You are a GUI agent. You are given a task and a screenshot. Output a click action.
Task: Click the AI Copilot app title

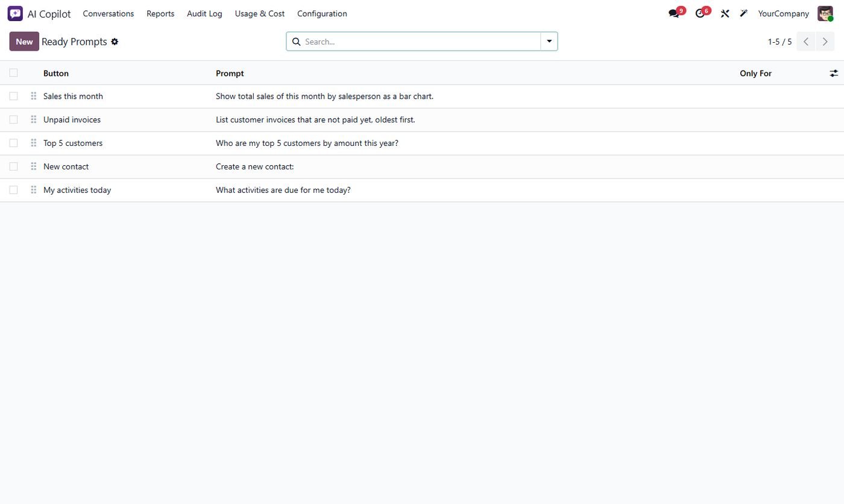[49, 13]
